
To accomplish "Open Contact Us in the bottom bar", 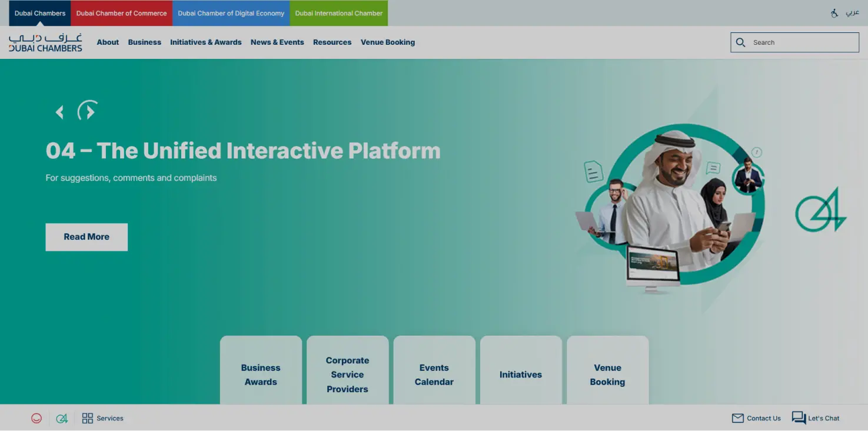I will pyautogui.click(x=756, y=419).
